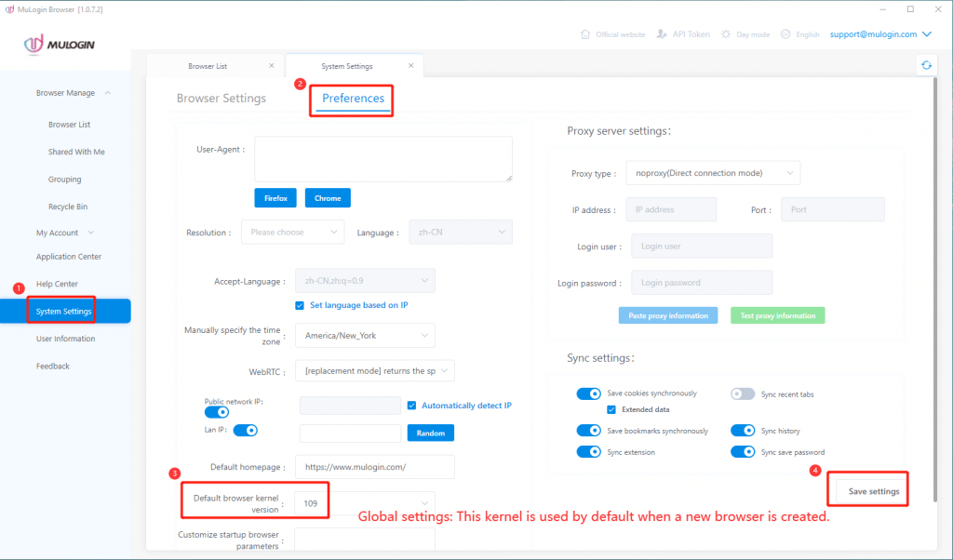Open the Proxy type dropdown

point(714,173)
